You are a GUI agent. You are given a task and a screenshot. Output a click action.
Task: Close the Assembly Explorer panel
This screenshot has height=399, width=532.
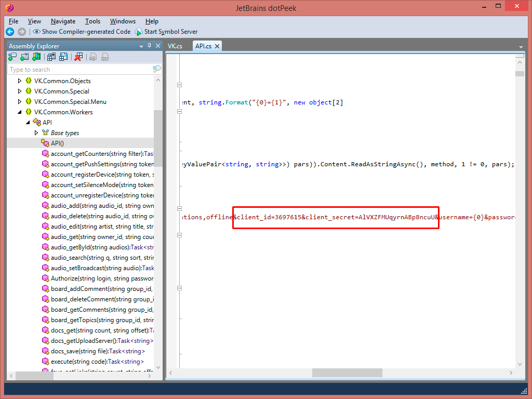coord(158,46)
